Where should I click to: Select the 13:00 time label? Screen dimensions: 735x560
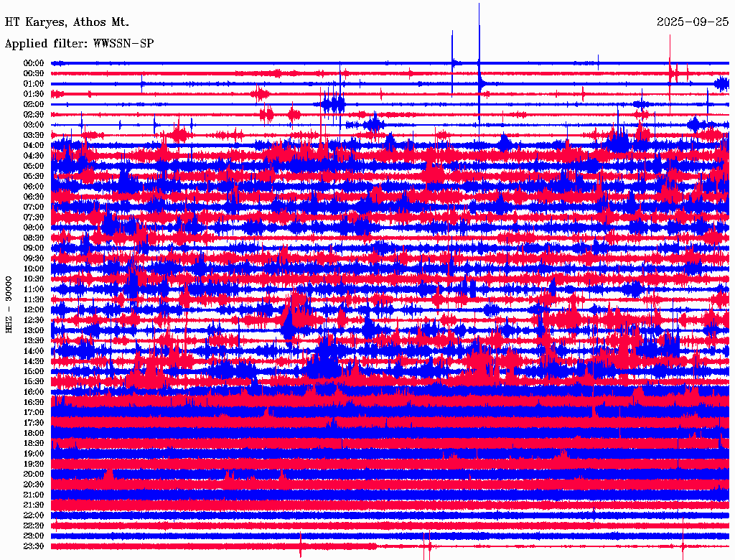point(33,331)
